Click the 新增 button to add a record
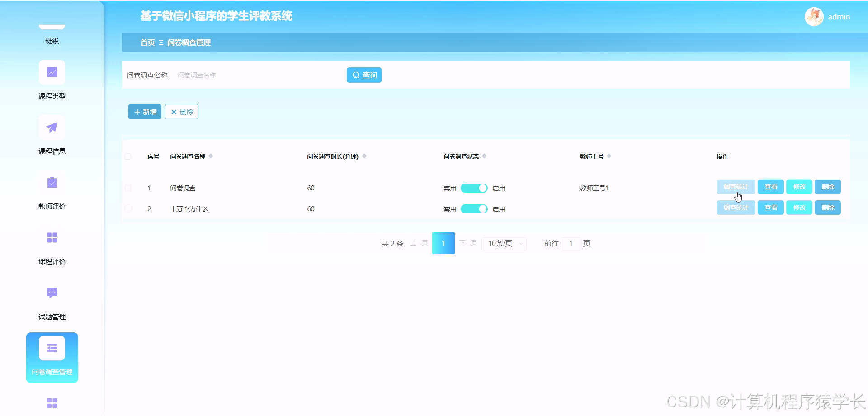This screenshot has height=416, width=868. coord(144,112)
